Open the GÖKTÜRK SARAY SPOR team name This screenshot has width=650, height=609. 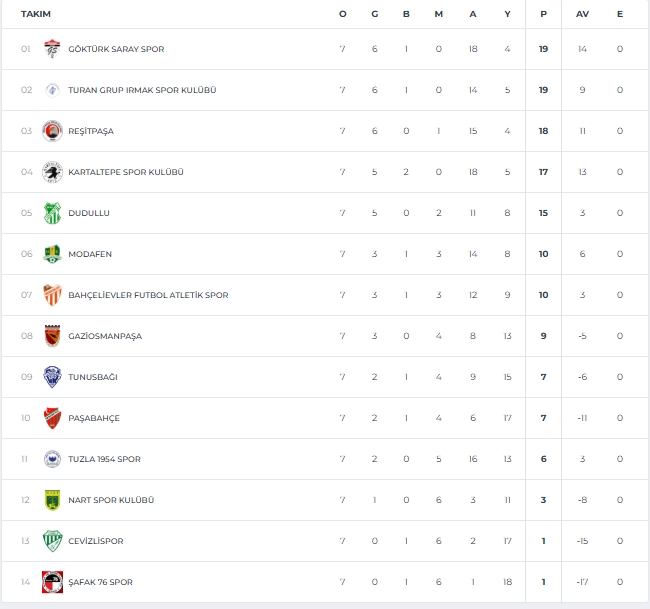click(x=116, y=49)
